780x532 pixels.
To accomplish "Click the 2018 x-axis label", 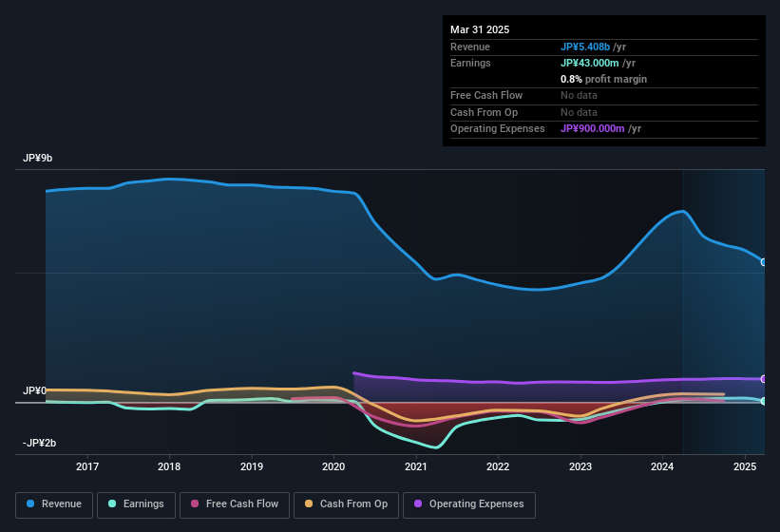I will tap(169, 466).
